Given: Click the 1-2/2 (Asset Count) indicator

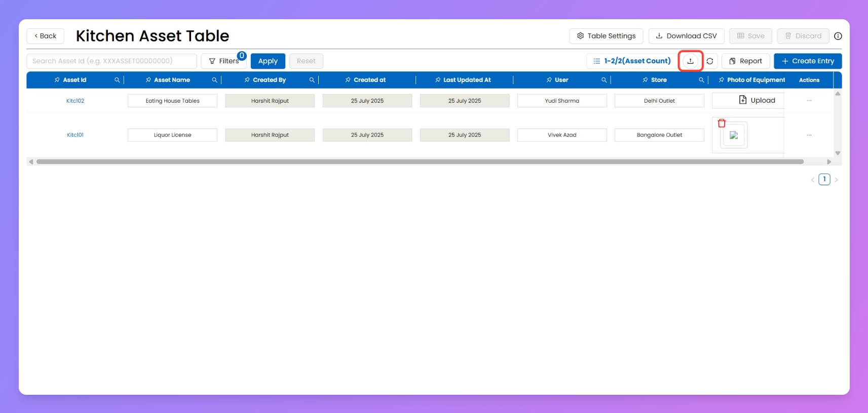Looking at the screenshot, I should pyautogui.click(x=632, y=61).
